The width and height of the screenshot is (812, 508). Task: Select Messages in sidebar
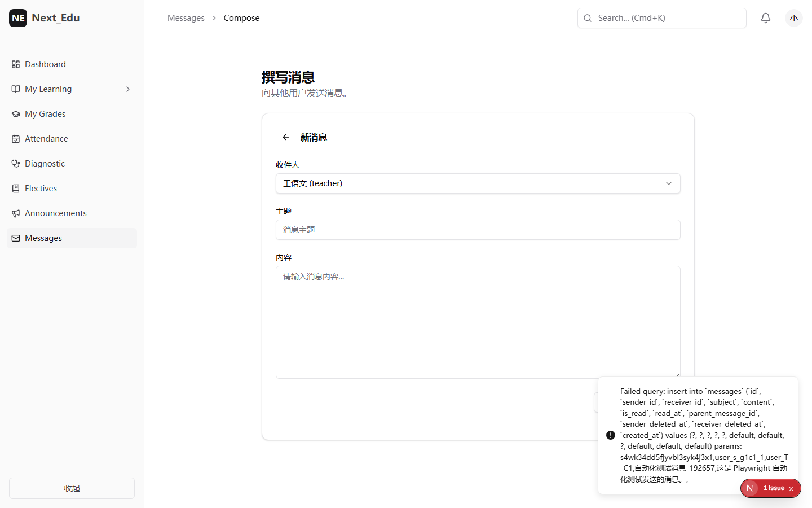72,238
